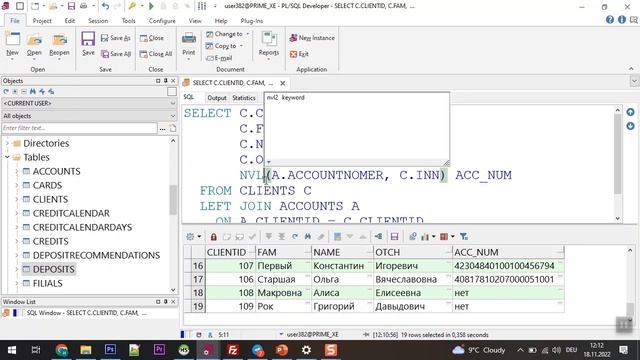The image size is (640, 360).
Task: Click the green Execute play icon in title toolbar
Action: pos(151,6)
